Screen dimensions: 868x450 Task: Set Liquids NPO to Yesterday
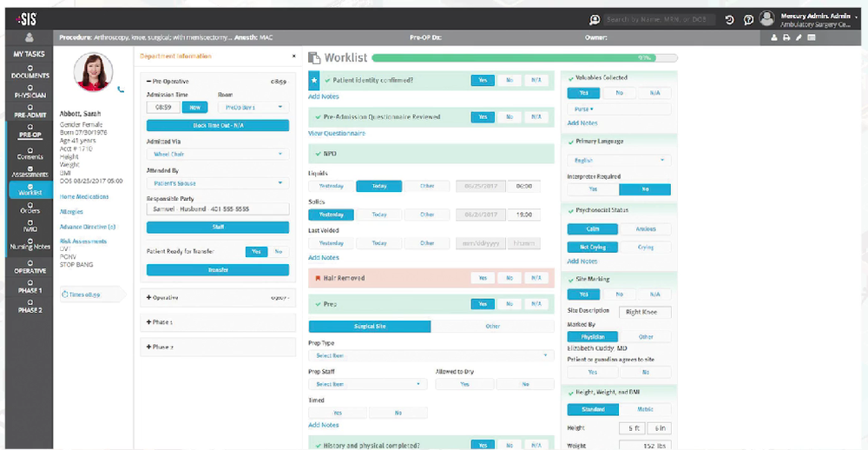pos(331,186)
